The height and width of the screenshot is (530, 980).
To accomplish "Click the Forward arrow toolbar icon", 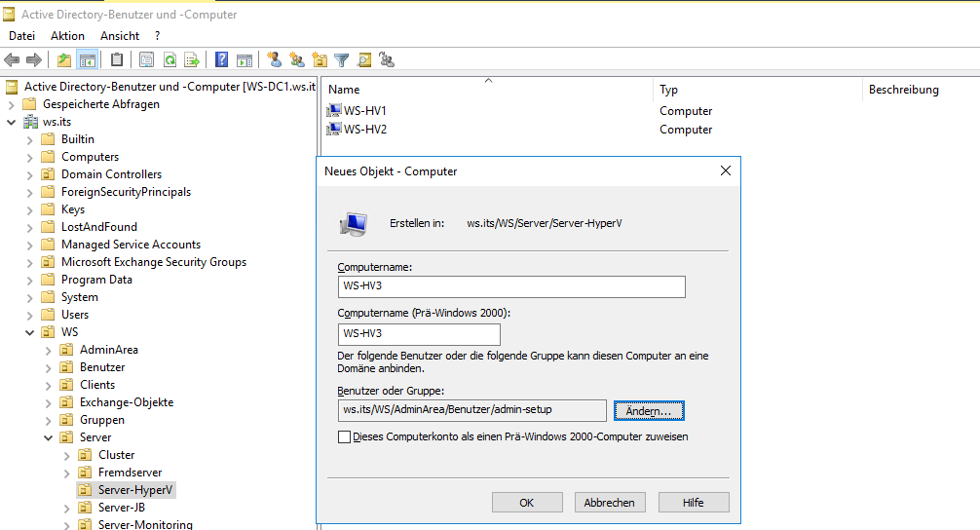I will tap(34, 60).
